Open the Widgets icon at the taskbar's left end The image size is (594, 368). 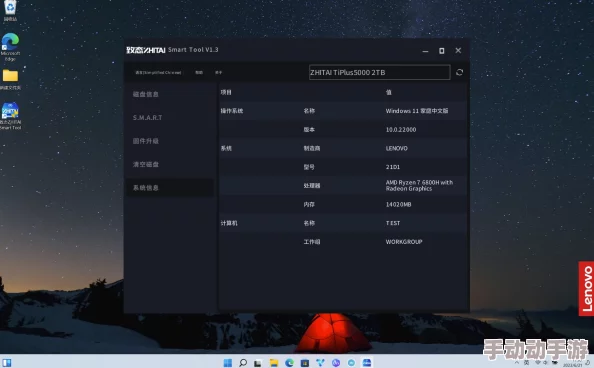pos(7,363)
